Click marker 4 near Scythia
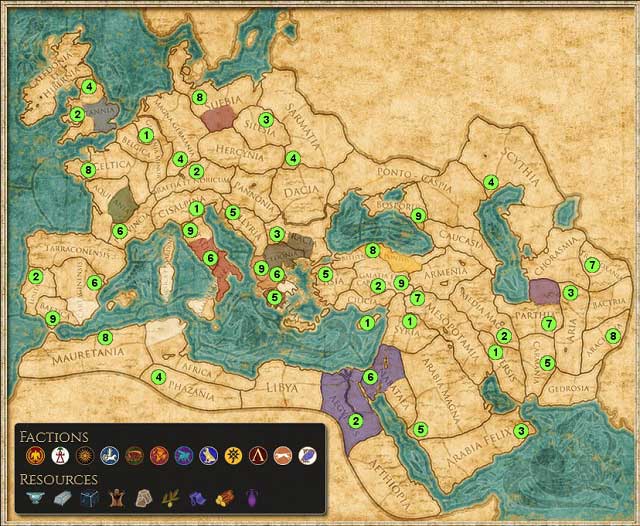This screenshot has height=526, width=640. coord(490,182)
